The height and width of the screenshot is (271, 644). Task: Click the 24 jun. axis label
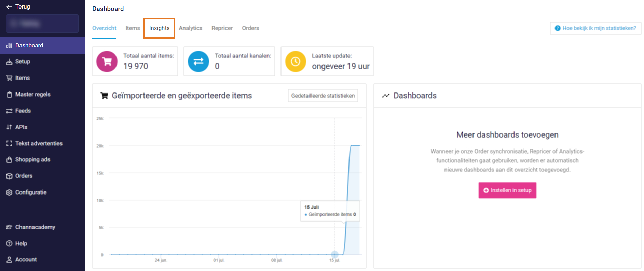point(161,260)
